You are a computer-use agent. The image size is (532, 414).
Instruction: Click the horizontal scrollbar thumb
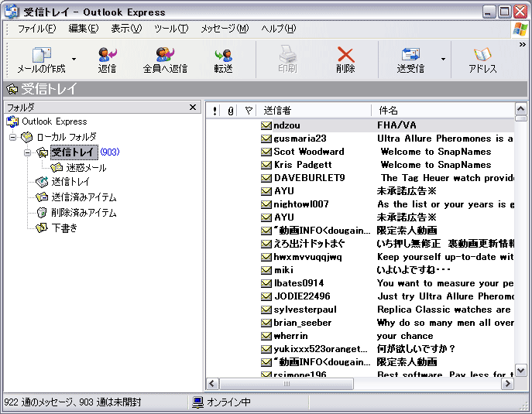pyautogui.click(x=287, y=384)
